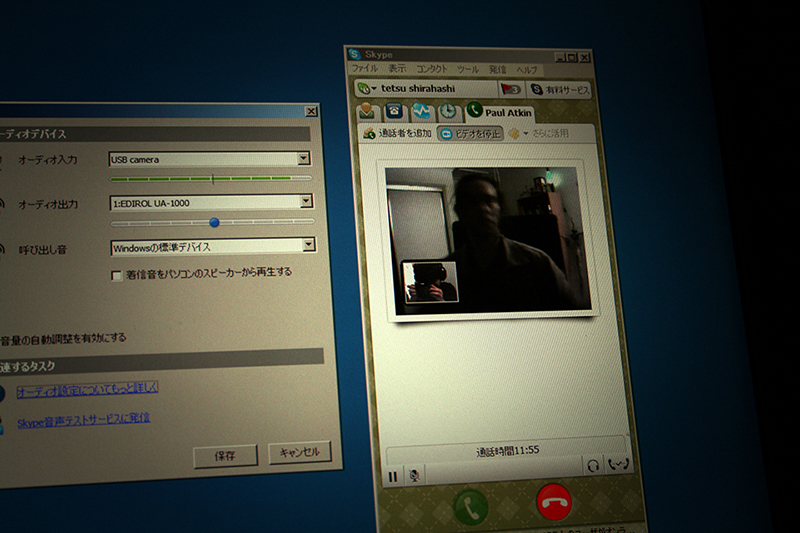The image size is (800, 533).
Task: Open the Contacts tab icon in Skype
Action: (x=368, y=111)
